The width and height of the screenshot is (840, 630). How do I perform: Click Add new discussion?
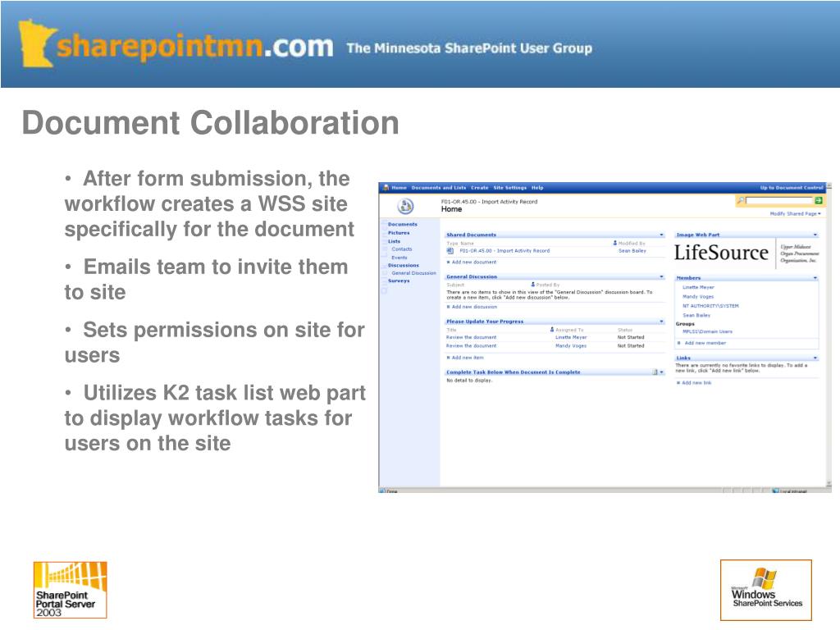pos(474,307)
